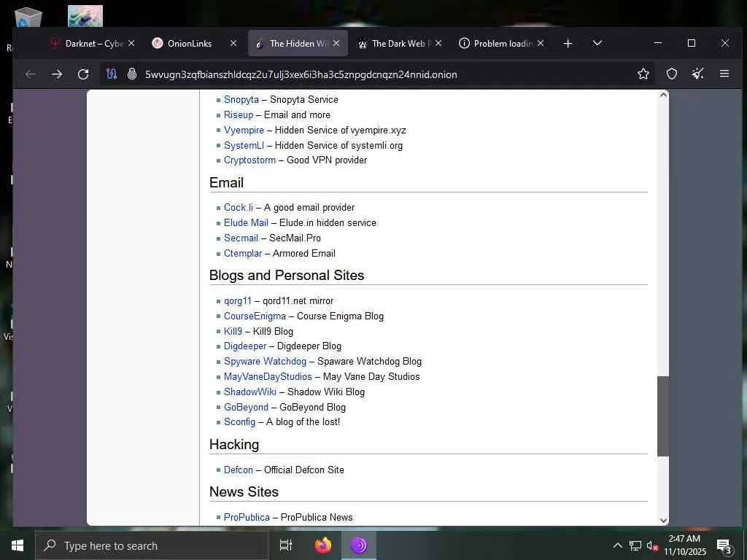Open the Secmail link
Image resolution: width=747 pixels, height=560 pixels.
pyautogui.click(x=241, y=238)
